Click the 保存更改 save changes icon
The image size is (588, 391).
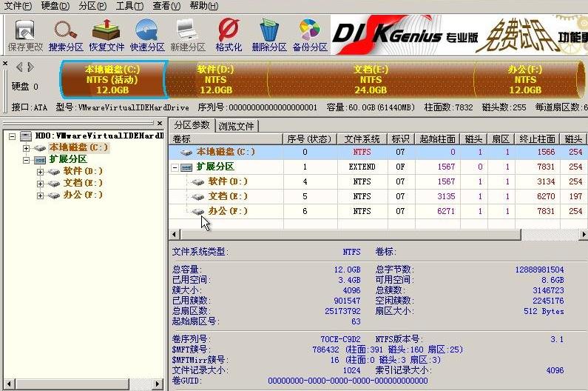coord(25,35)
